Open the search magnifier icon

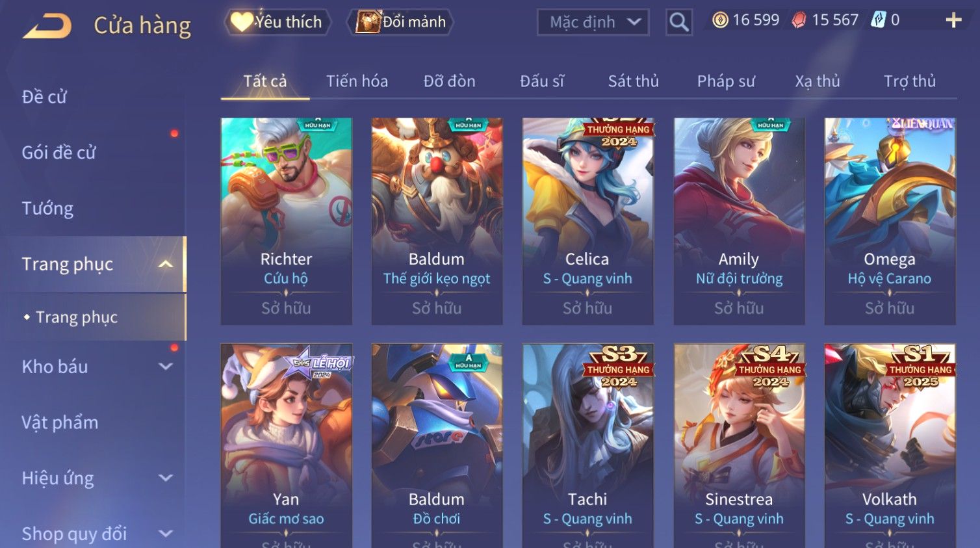click(x=678, y=22)
